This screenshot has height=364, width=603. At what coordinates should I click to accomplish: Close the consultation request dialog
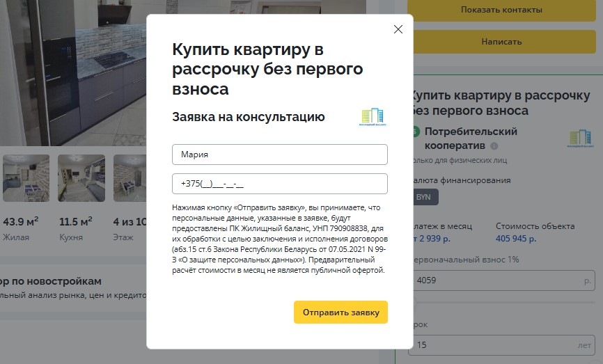(398, 29)
